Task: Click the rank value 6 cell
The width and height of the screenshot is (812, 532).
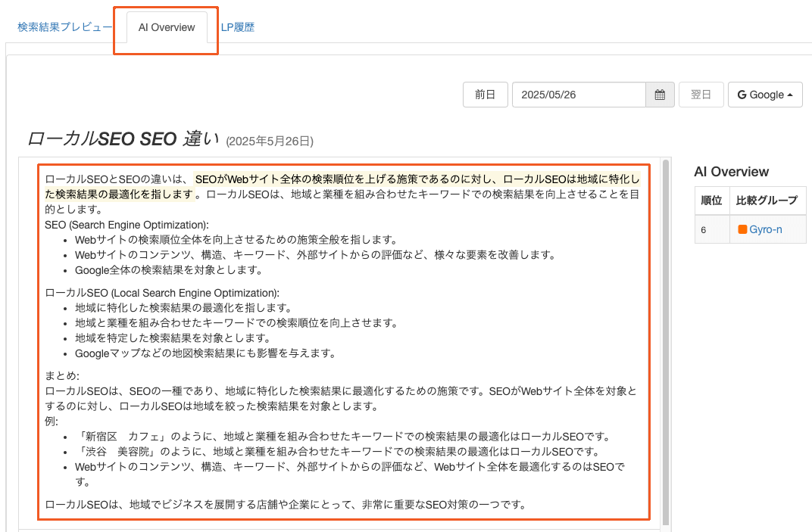Action: point(711,229)
